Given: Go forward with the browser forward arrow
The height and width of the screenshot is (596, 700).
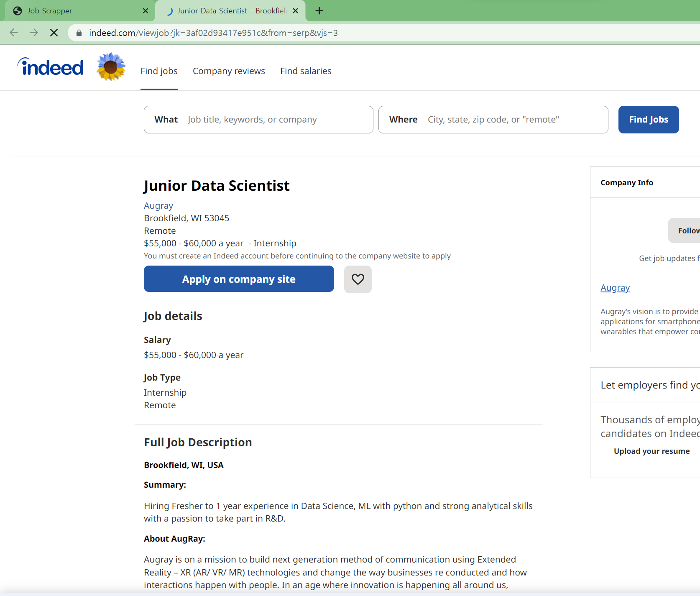Looking at the screenshot, I should click(x=34, y=33).
